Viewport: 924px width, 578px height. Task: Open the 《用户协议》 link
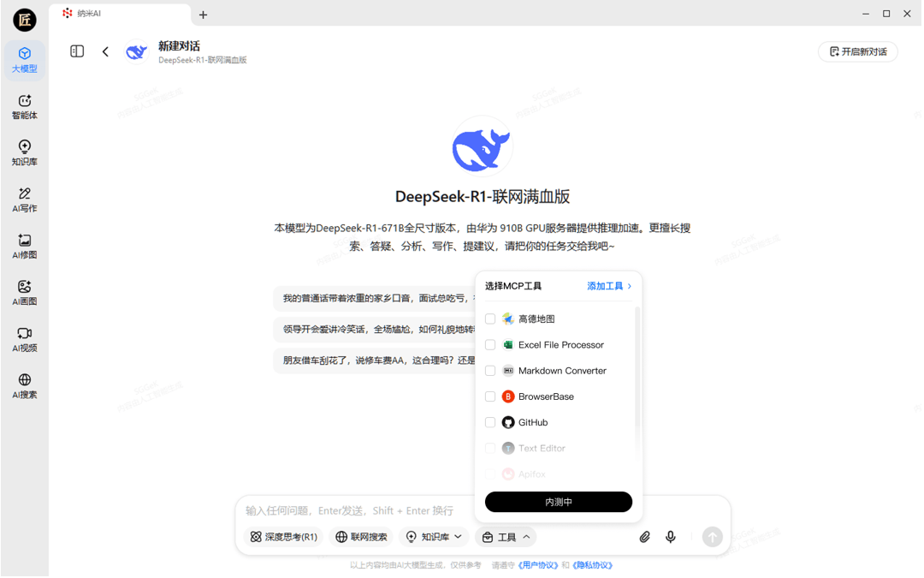(x=538, y=566)
